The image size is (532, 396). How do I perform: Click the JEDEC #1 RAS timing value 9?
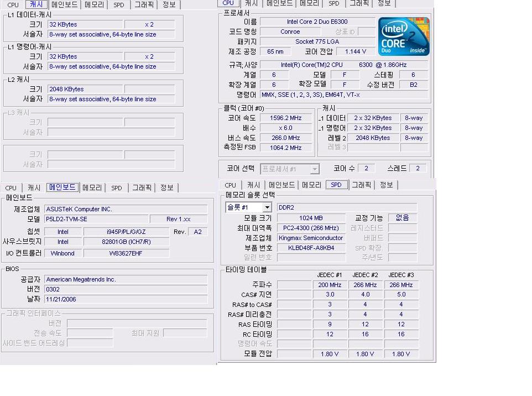[330, 325]
